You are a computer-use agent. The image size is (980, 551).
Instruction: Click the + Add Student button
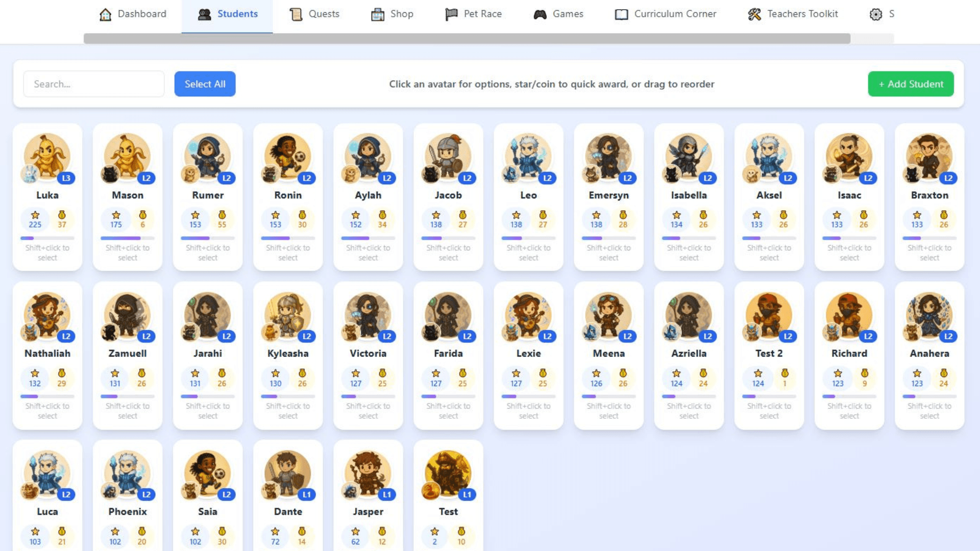point(911,84)
